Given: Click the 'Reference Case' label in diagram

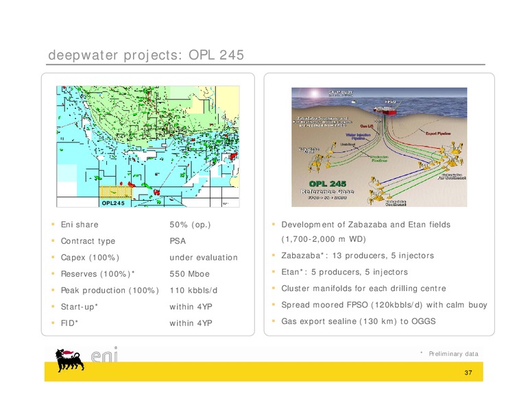Looking at the screenshot, I should (x=328, y=192).
